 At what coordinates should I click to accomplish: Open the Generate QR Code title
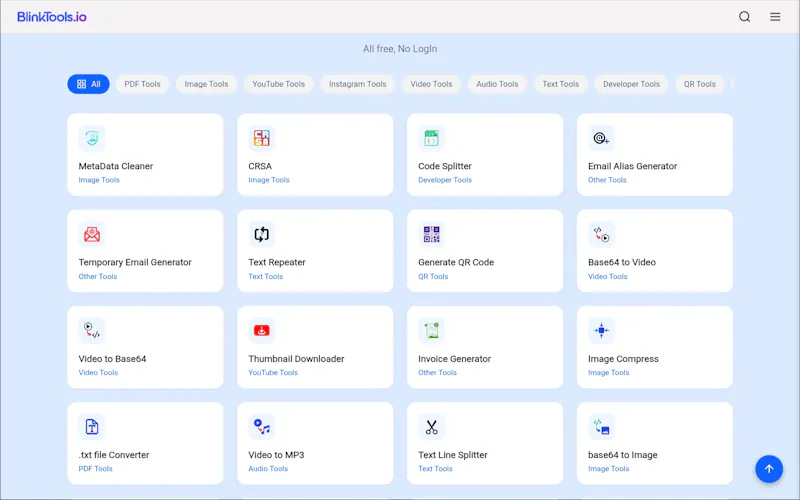point(456,262)
